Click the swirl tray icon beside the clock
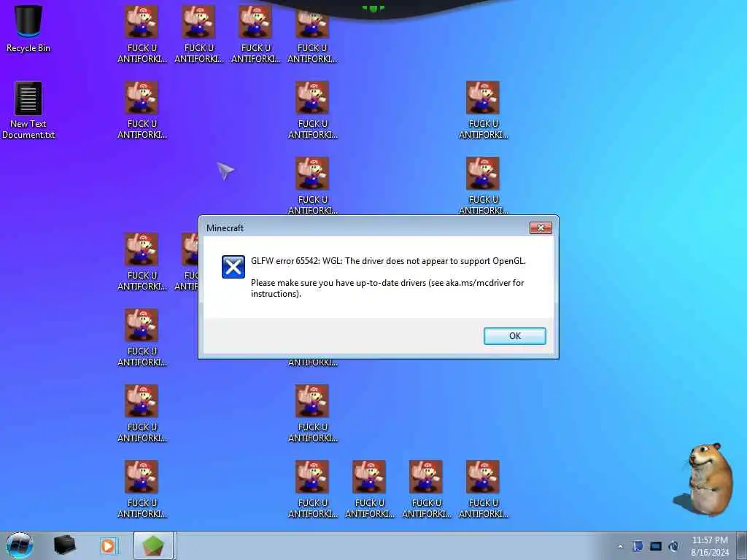 (673, 546)
